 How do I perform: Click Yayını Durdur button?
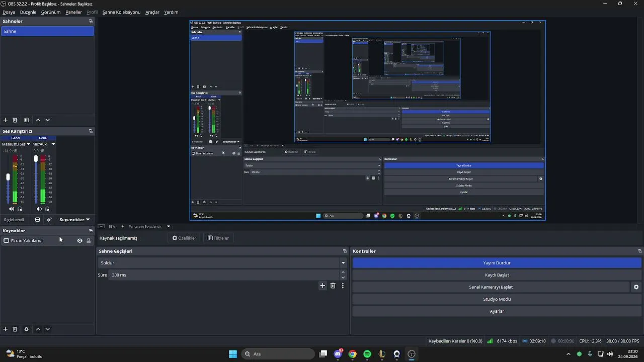[x=497, y=263]
